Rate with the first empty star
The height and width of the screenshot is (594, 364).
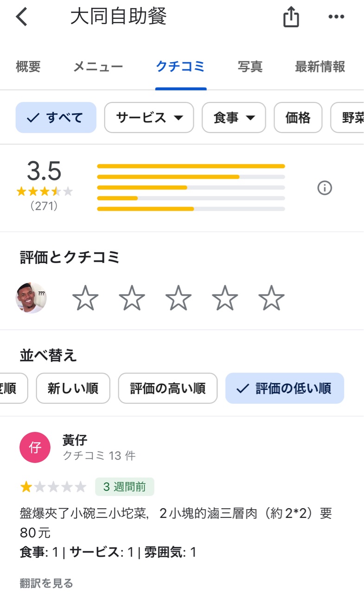pyautogui.click(x=85, y=298)
